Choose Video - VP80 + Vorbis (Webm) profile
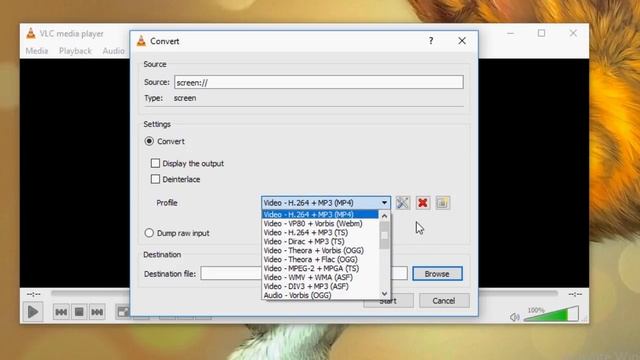The width and height of the screenshot is (640, 360). click(320, 223)
